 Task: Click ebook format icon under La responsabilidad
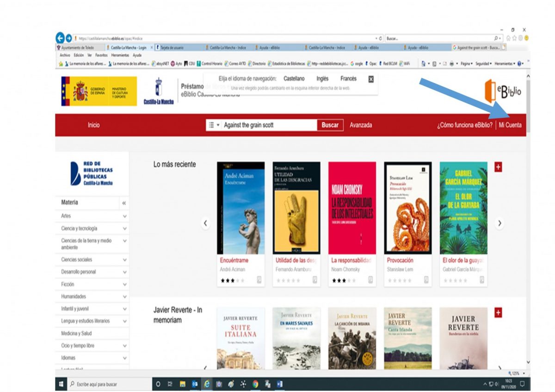pyautogui.click(x=370, y=280)
